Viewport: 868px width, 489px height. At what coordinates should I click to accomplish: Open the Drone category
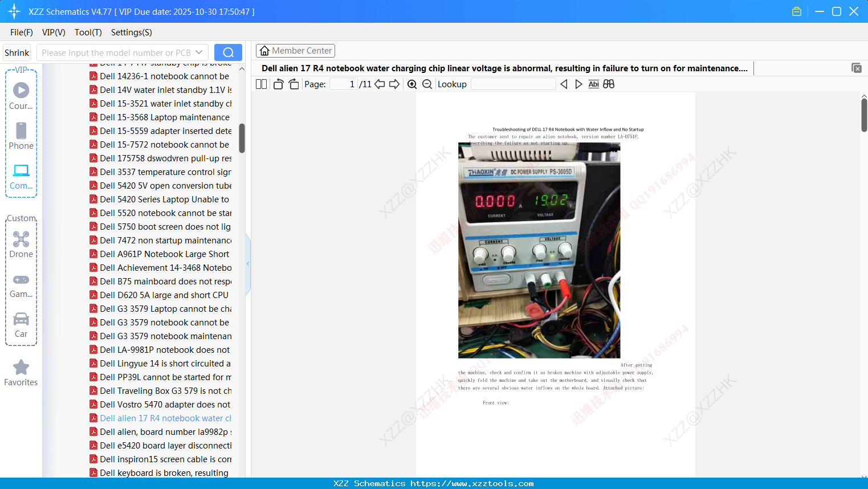tap(21, 244)
